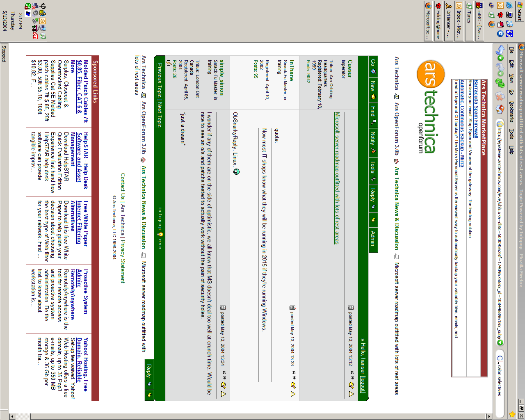Alert triangle on InThane's post
The image size is (525, 420).
[293, 394]
